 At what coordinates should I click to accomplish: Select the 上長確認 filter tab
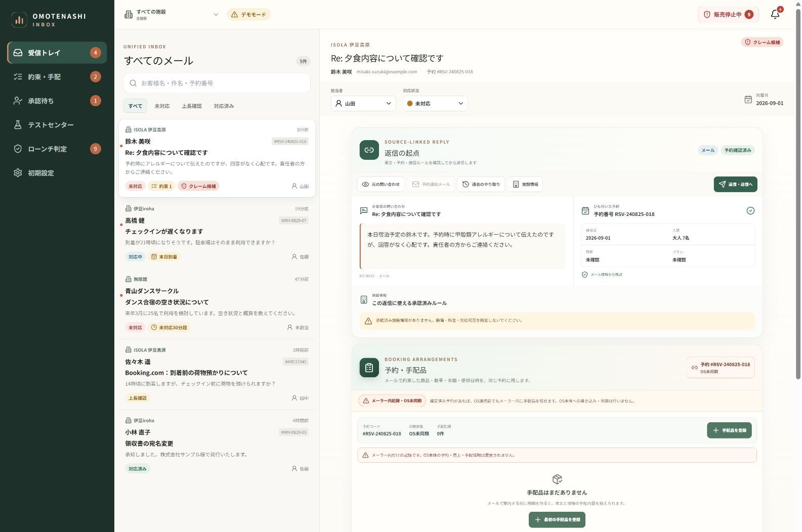pos(192,106)
